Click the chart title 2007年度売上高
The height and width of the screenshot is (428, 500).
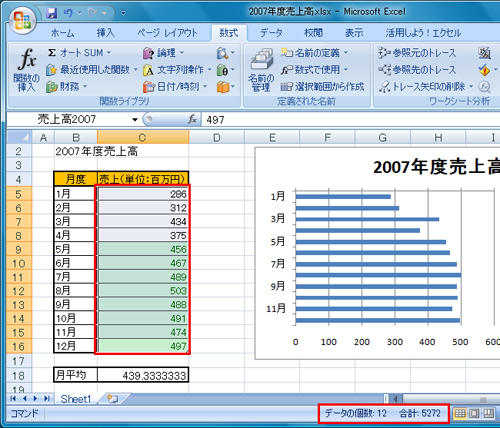click(436, 167)
